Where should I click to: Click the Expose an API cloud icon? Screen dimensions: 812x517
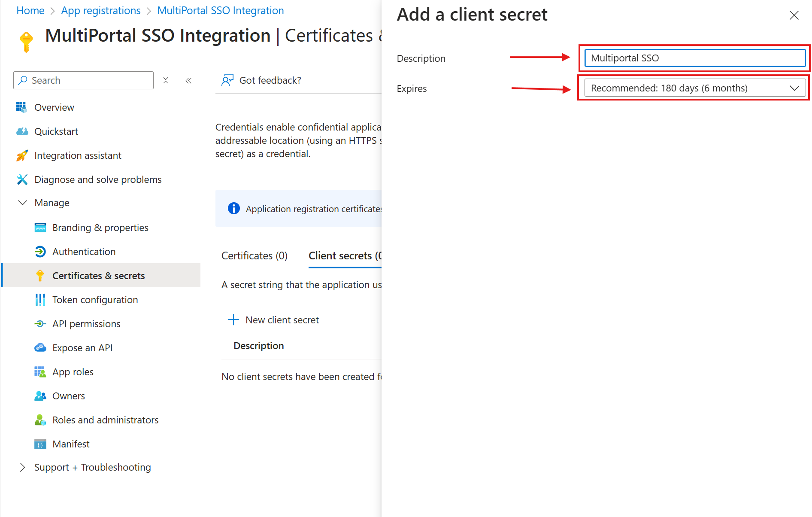(40, 348)
